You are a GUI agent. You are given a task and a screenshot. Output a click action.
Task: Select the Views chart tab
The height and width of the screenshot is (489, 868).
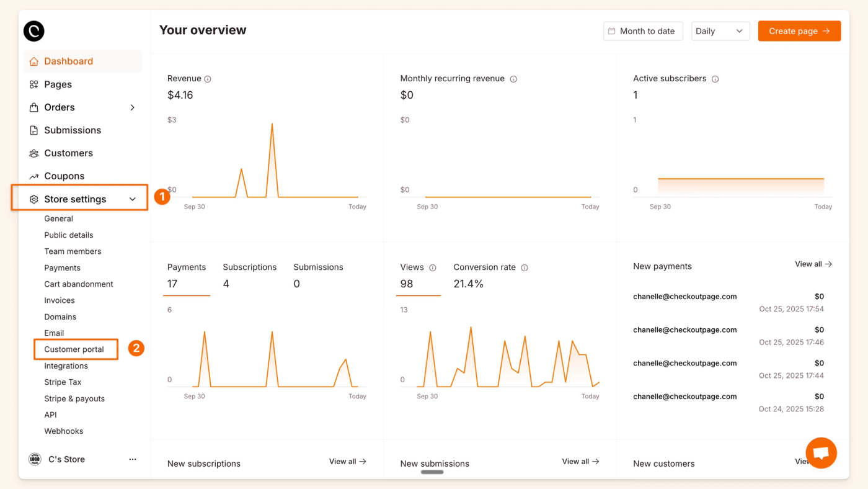coord(418,276)
